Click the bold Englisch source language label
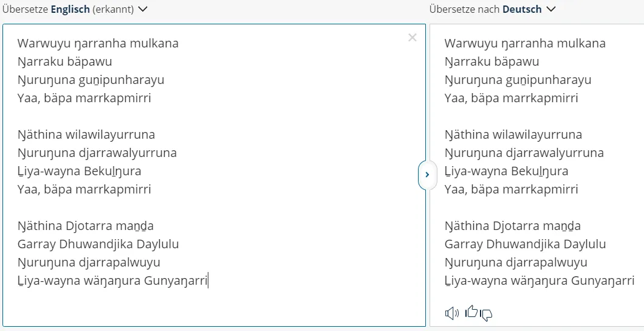Viewport: 644px width, 331px height. click(x=70, y=10)
